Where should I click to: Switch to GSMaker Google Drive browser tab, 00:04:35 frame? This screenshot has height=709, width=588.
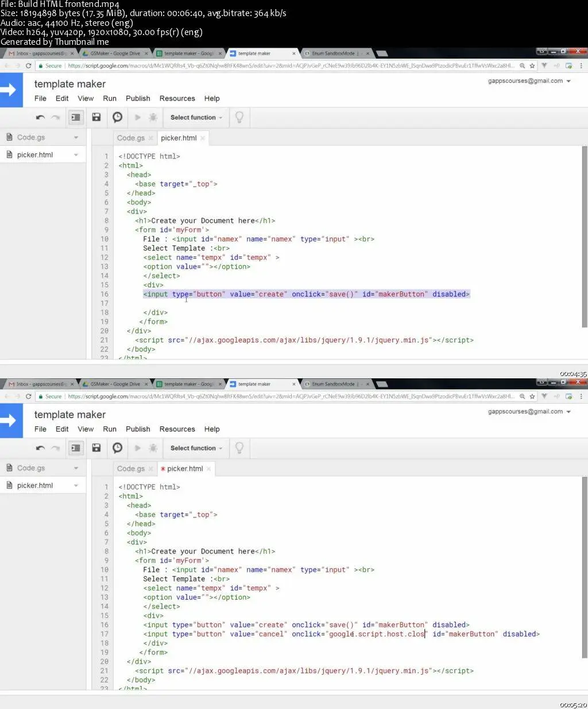point(115,53)
